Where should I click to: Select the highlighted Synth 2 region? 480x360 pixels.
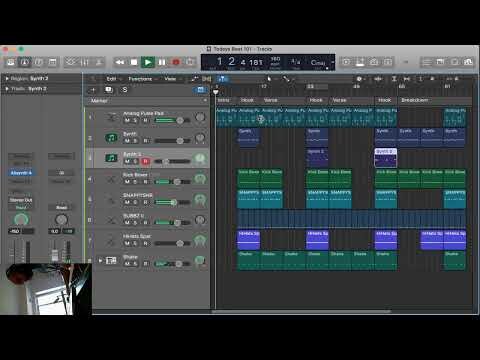tap(386, 158)
